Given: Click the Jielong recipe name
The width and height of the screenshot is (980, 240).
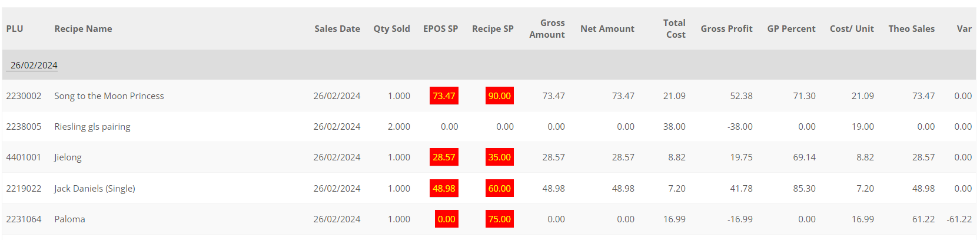Looking at the screenshot, I should coord(68,157).
